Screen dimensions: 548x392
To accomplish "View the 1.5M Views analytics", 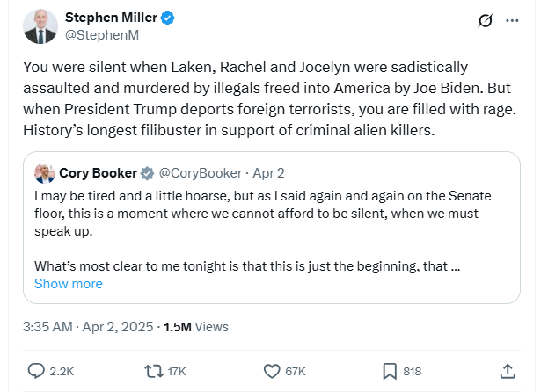I will tap(196, 327).
